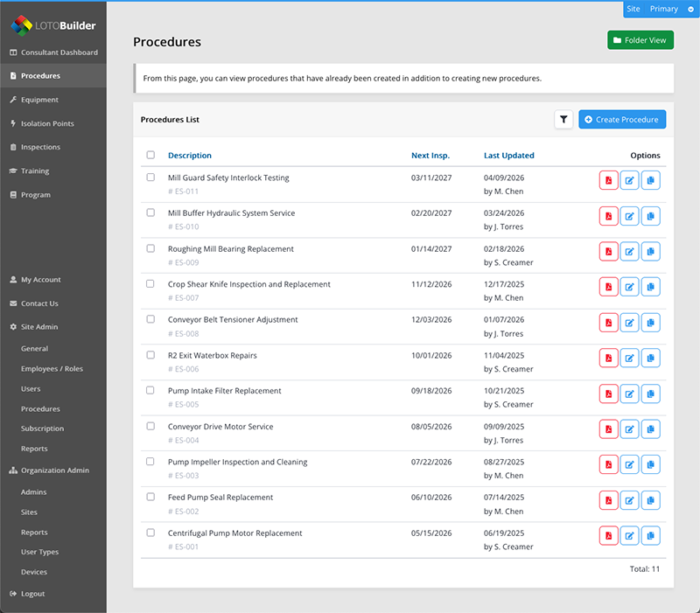The width and height of the screenshot is (700, 613).
Task: Click the Total: 11 count text
Action: pyautogui.click(x=645, y=568)
